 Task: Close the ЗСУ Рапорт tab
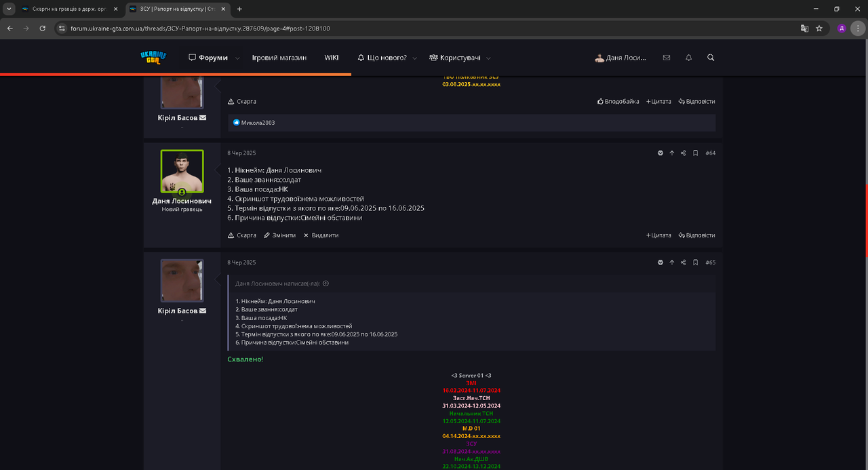[223, 9]
